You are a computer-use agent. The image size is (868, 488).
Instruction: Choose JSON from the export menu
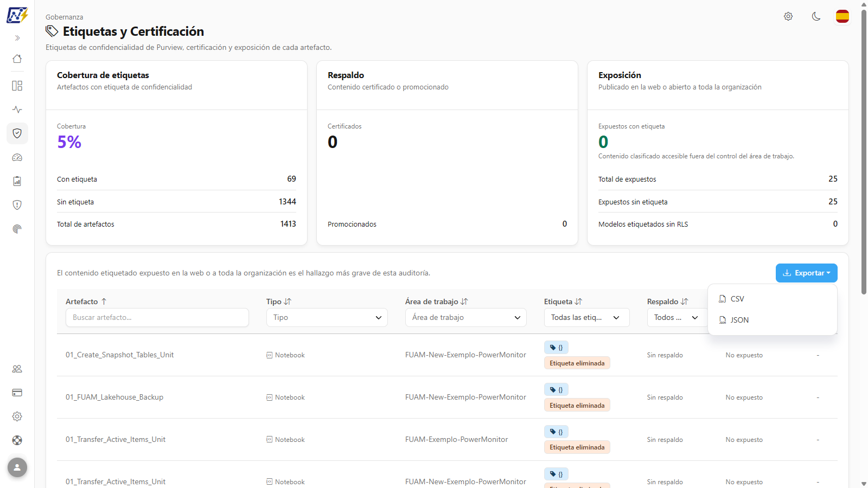[x=773, y=320]
